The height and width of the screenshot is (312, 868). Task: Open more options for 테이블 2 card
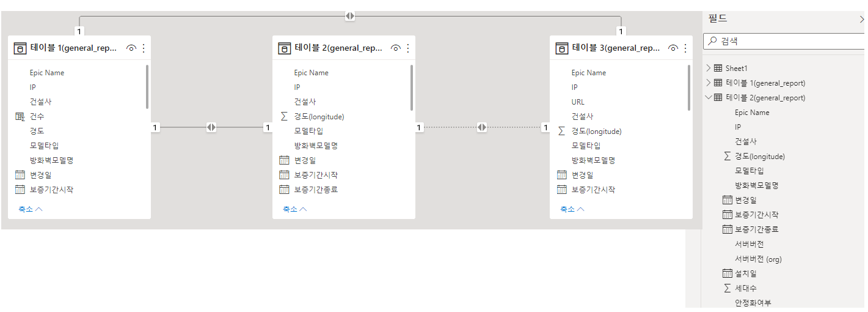408,48
